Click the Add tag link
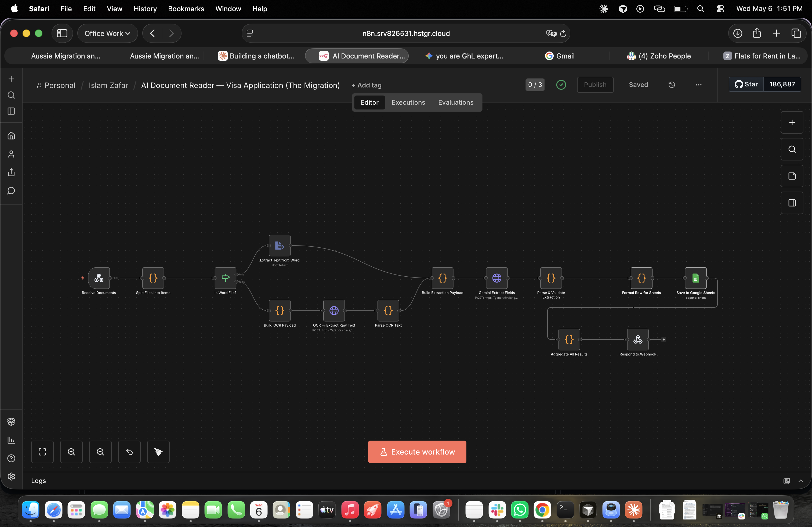 (367, 85)
